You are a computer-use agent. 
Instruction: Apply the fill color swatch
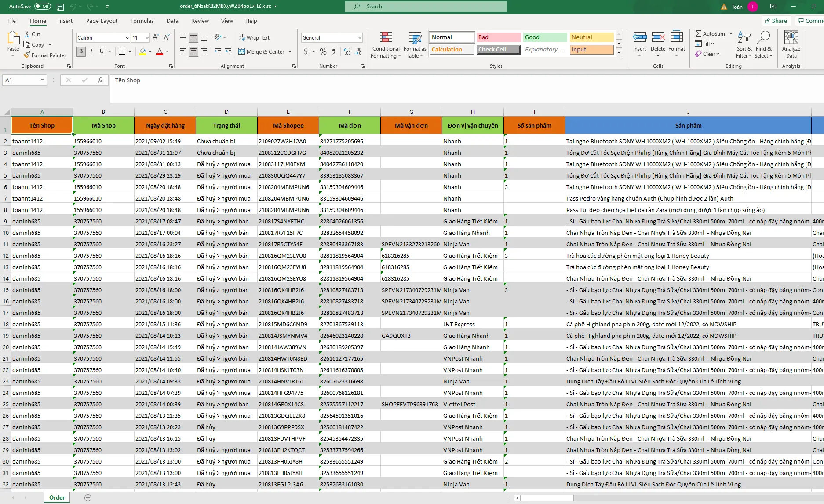tap(142, 52)
